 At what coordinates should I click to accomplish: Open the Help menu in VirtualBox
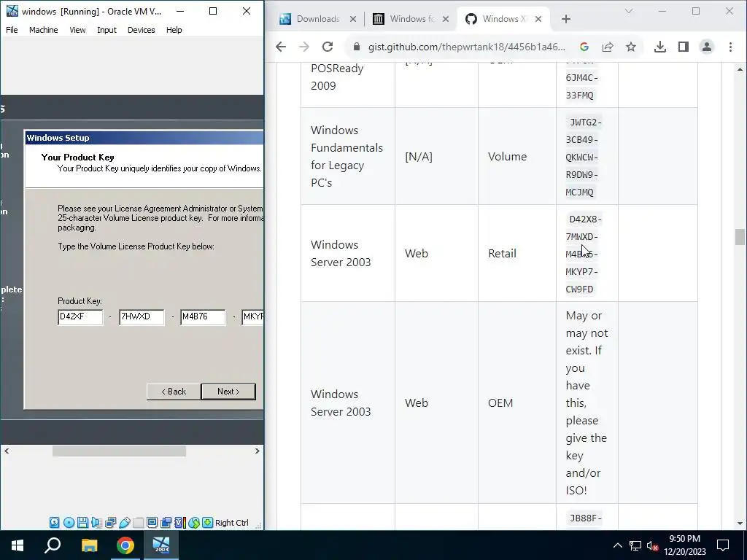coord(174,30)
